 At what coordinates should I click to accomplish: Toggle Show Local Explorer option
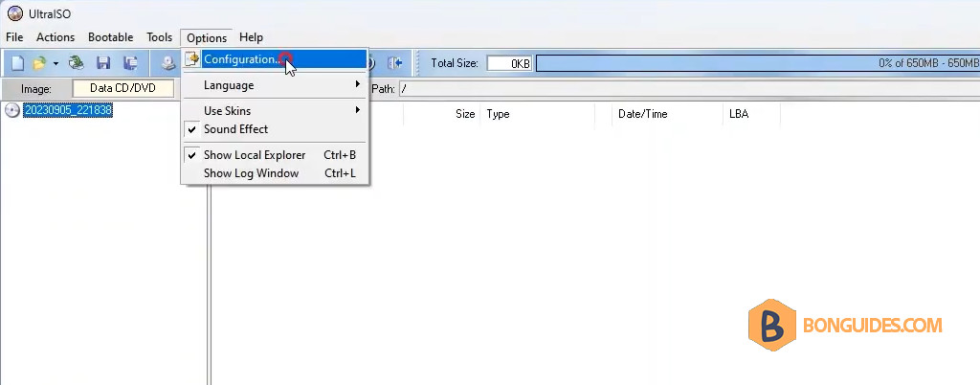click(x=275, y=155)
